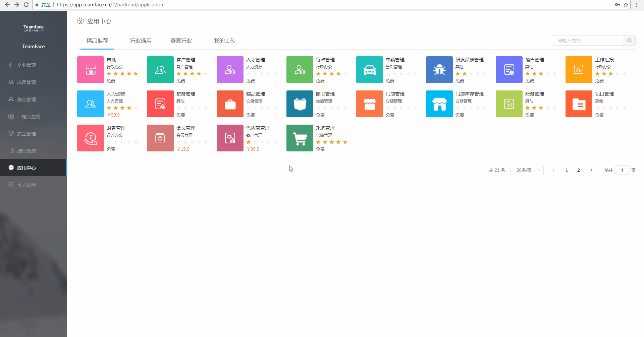Open the 自定义应用 sidebar icon
Viewport: 644px width, 337px height.
[11, 116]
